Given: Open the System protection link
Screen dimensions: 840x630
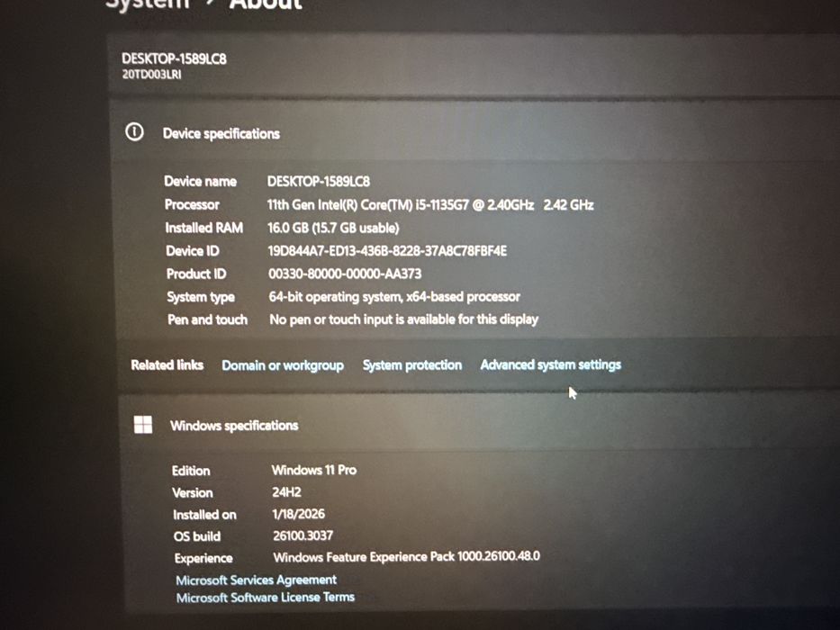Looking at the screenshot, I should (412, 364).
